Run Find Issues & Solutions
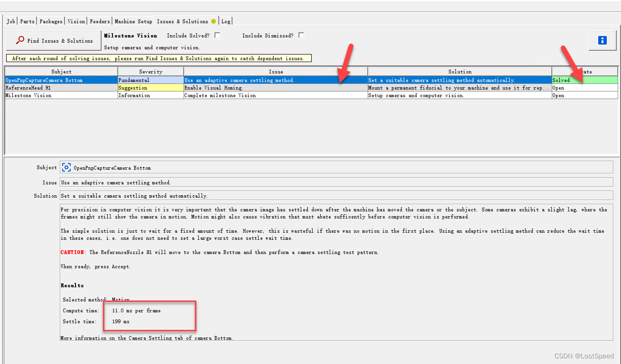Screen dimensions: 621x364 [x=54, y=41]
